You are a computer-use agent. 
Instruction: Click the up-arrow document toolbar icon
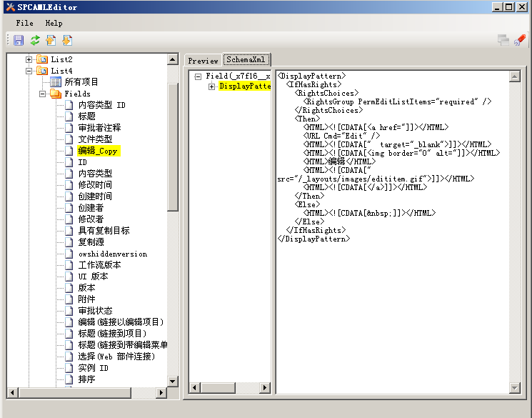point(51,41)
